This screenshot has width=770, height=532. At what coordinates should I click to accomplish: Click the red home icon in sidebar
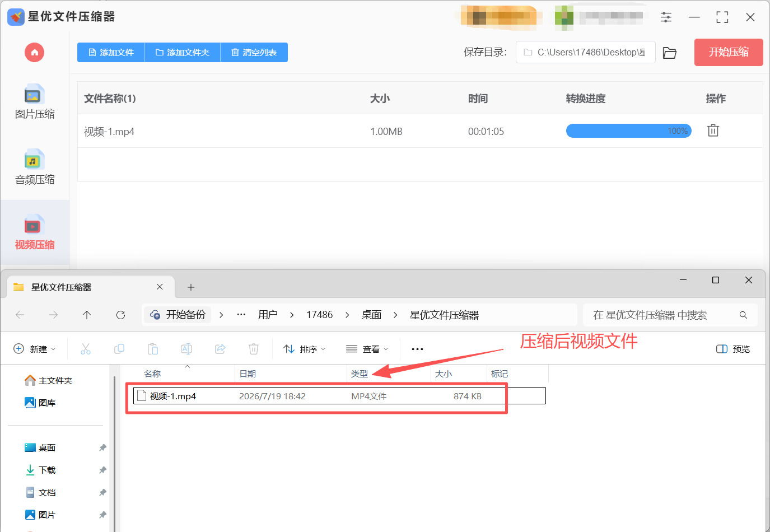tap(34, 53)
